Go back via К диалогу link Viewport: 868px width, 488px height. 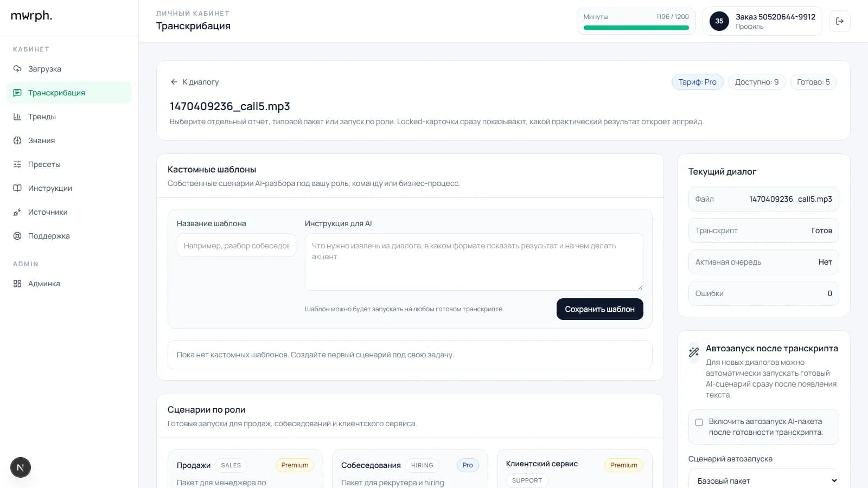195,82
